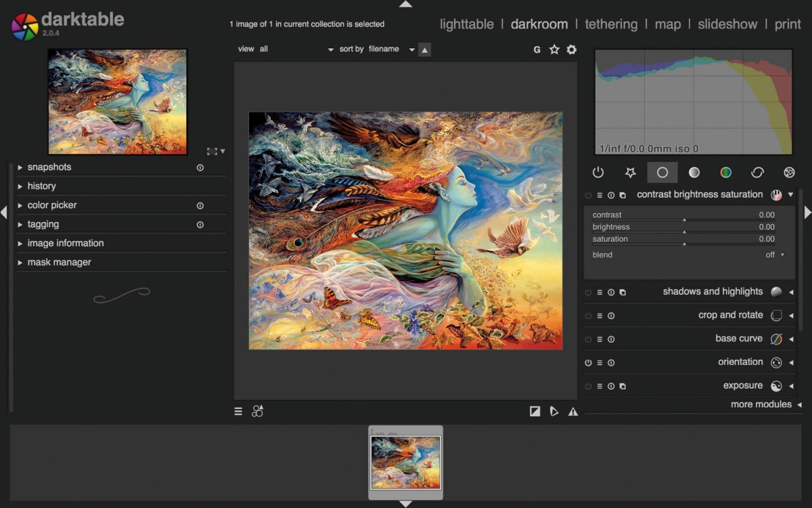
Task: Open presets menu of contrast brightness saturation
Action: (x=600, y=195)
